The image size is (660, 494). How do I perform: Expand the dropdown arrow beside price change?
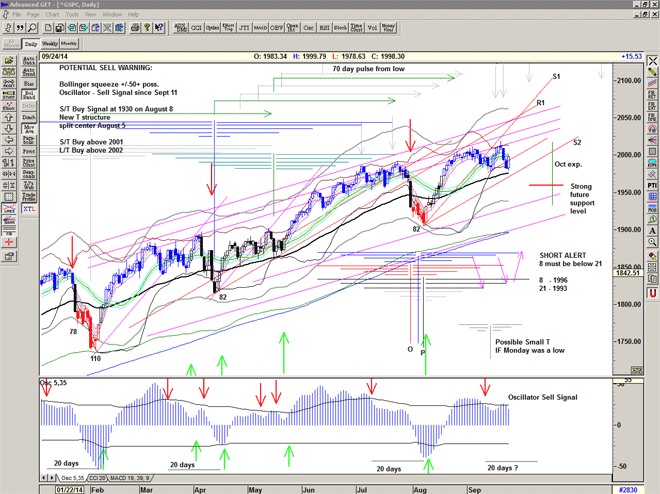pos(651,55)
